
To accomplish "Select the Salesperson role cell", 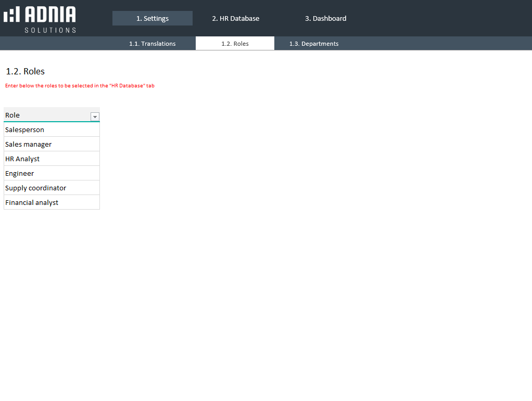I will (x=25, y=130).
